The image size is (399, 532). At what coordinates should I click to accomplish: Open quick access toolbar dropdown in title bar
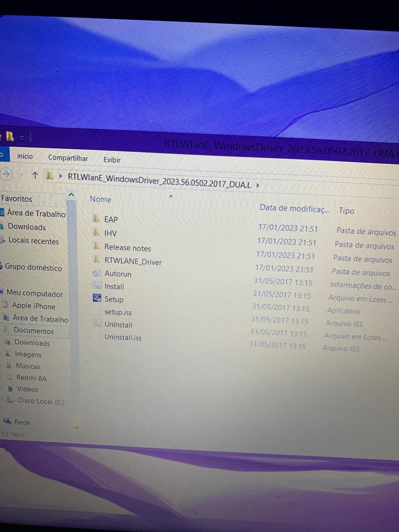click(x=22, y=137)
